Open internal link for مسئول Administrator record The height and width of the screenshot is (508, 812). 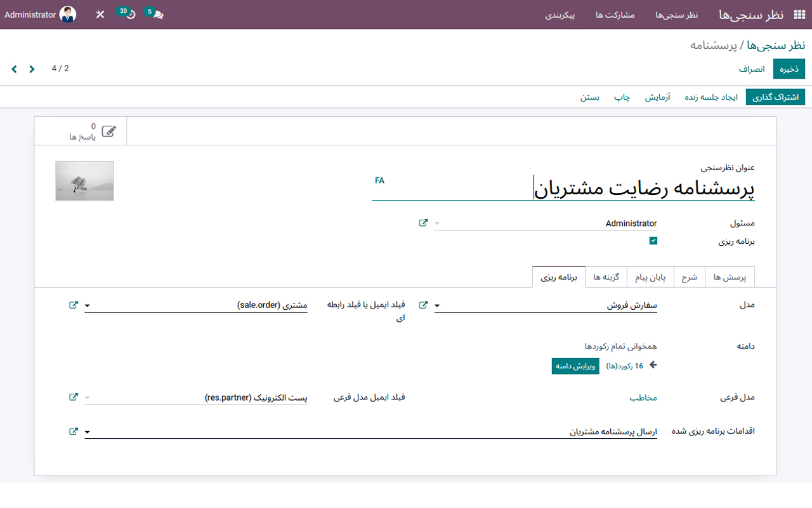click(x=424, y=223)
